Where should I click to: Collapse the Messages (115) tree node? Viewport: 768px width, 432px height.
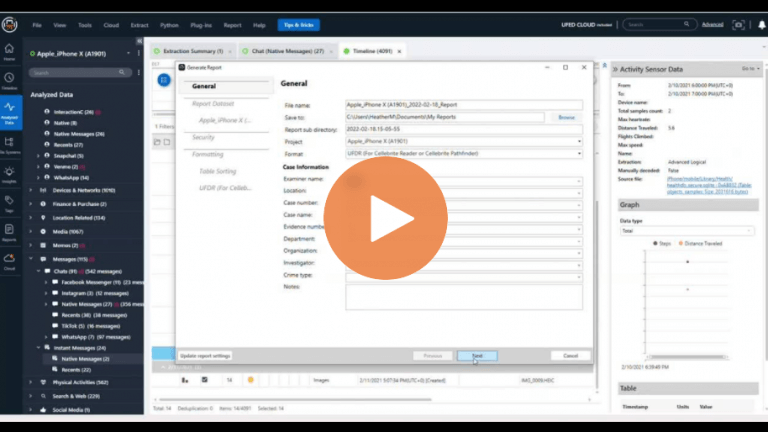[31, 259]
